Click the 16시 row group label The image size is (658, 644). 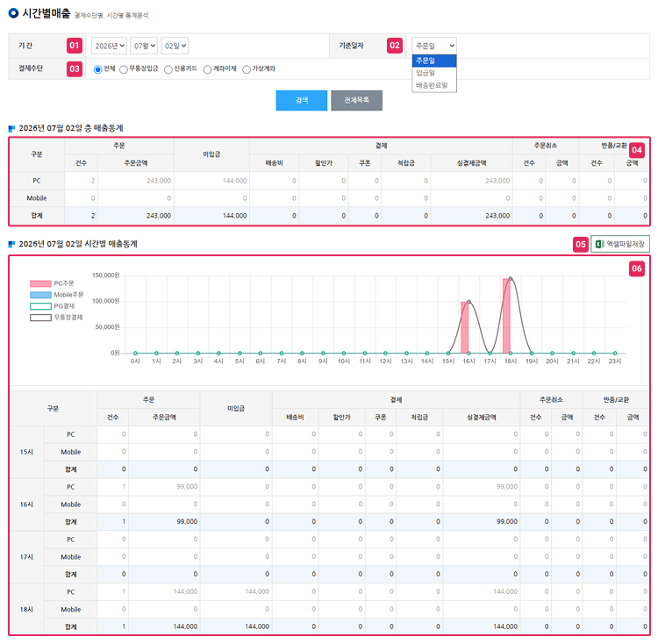point(26,504)
